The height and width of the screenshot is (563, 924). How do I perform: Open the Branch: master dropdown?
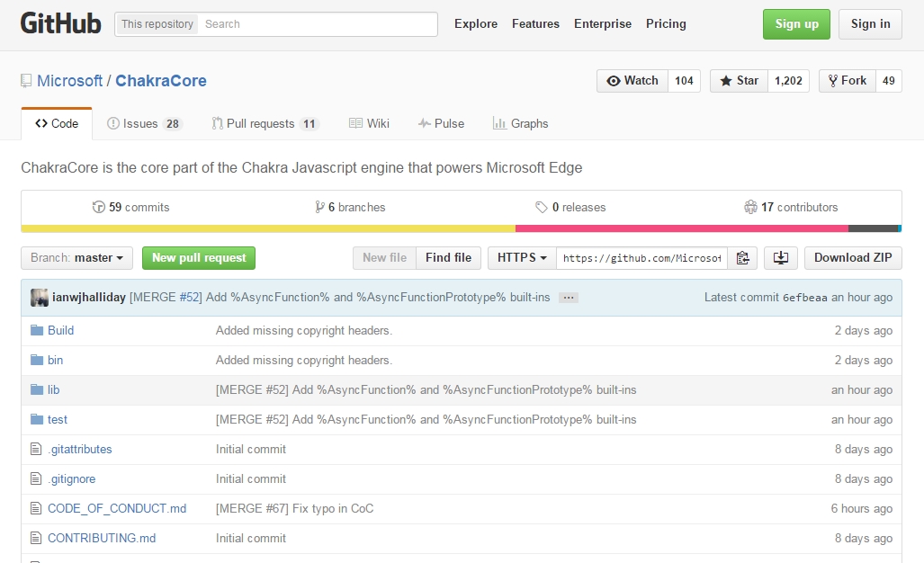point(76,258)
